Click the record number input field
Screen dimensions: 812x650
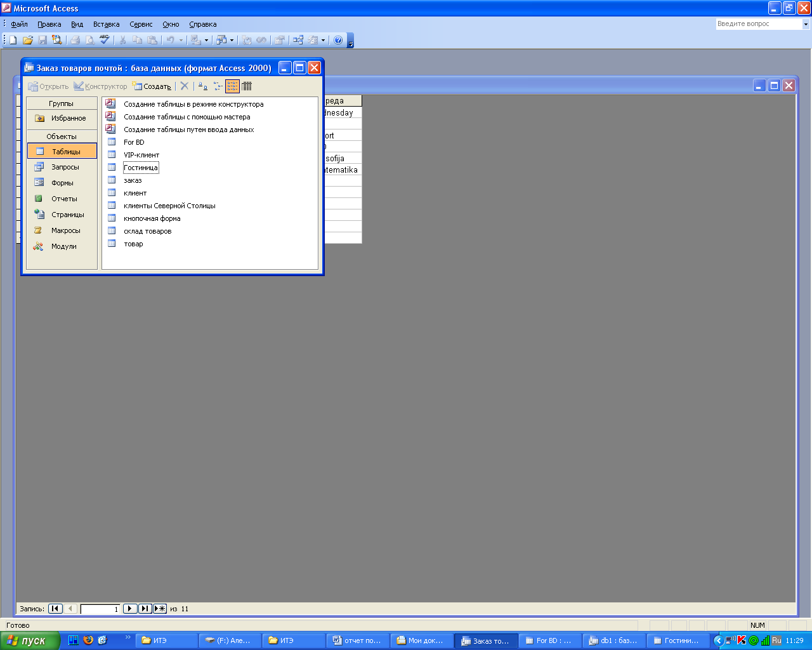[100, 609]
